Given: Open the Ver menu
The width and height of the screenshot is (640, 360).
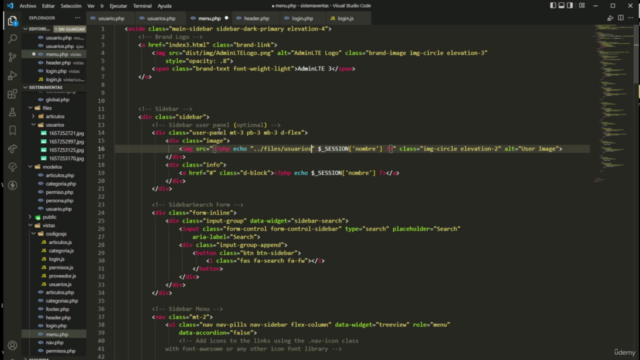Looking at the screenshot, I should (x=91, y=6).
